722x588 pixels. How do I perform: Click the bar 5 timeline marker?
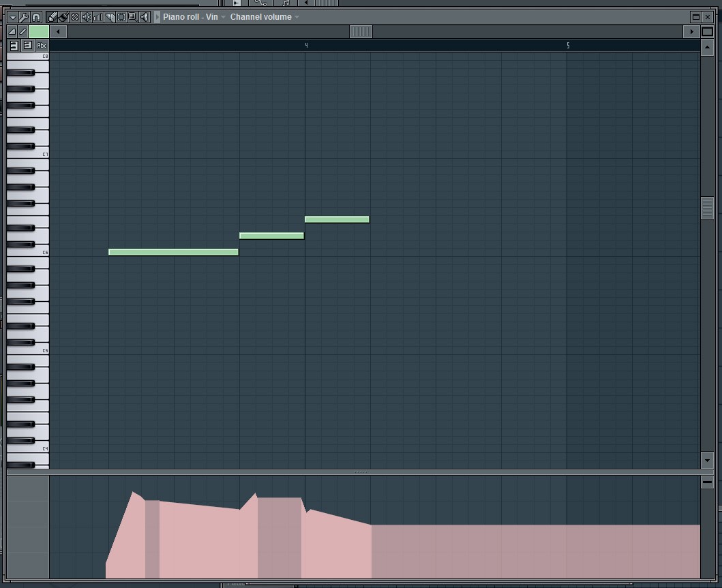pos(568,46)
